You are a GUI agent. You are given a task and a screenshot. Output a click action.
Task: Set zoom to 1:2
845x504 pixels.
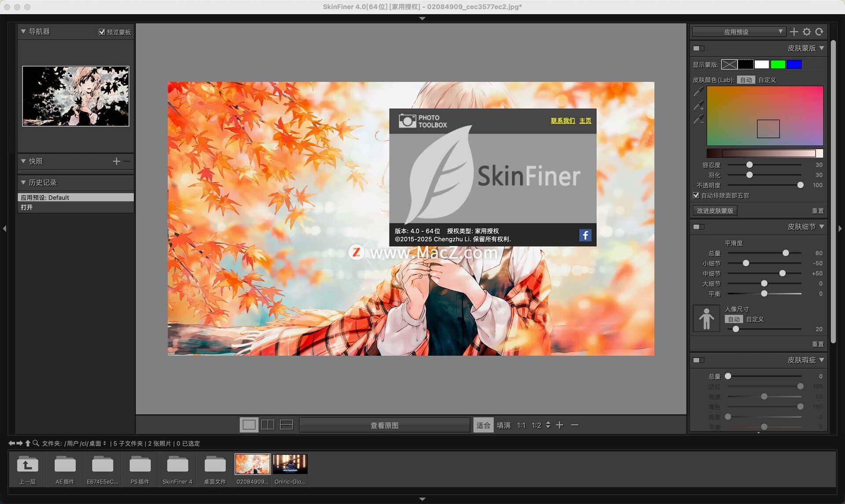click(536, 425)
